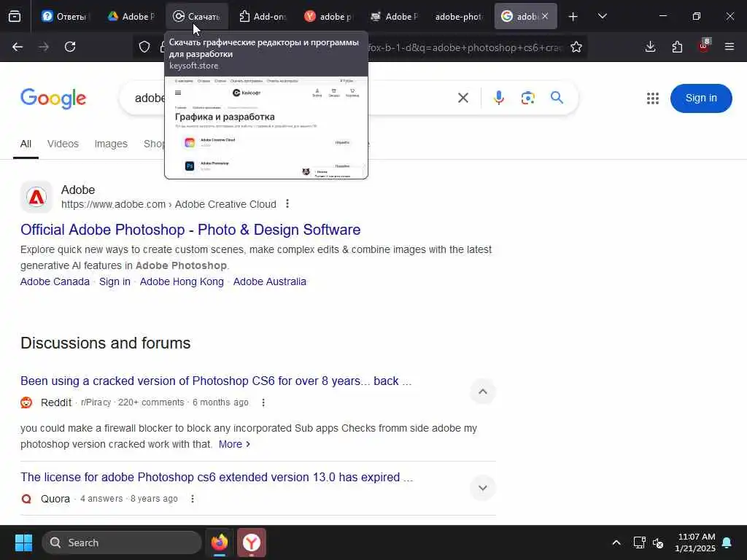Switch to the Add-ons tab

click(263, 17)
